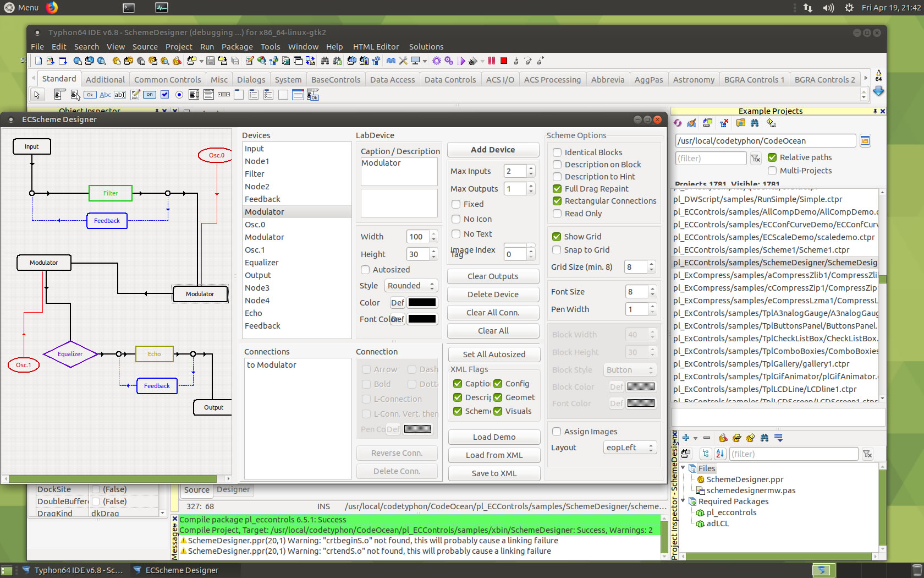Click the Set All Autosized button
The image size is (924, 578).
(x=494, y=355)
